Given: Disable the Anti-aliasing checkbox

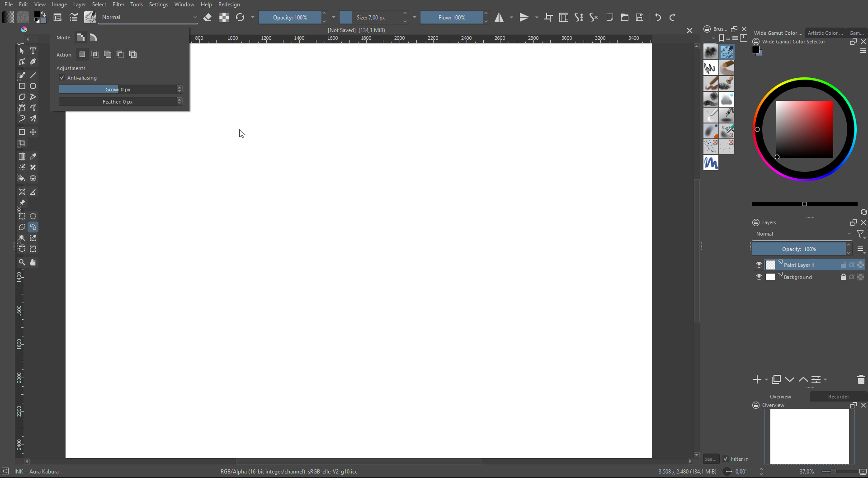Looking at the screenshot, I should (62, 78).
